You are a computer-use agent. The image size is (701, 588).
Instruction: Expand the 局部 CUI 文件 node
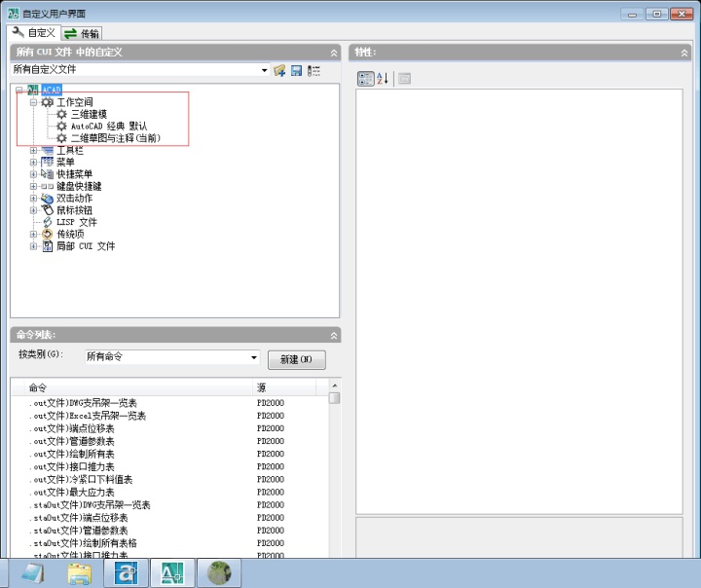(33, 246)
